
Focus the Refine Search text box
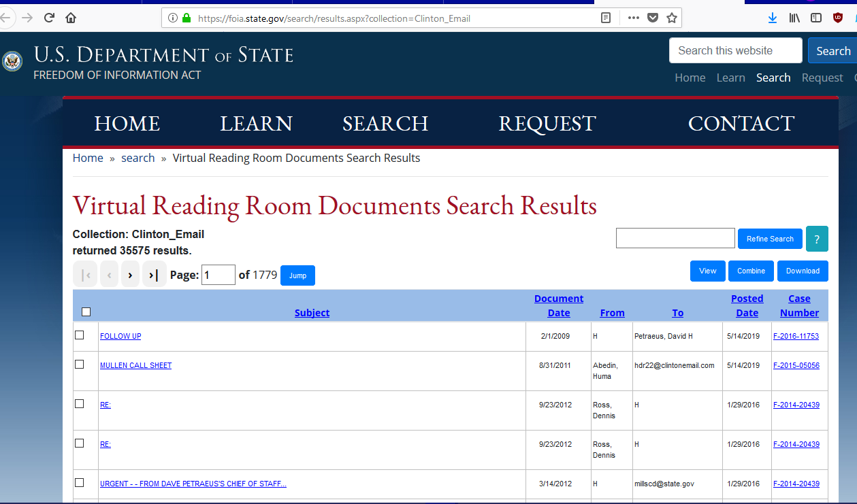tap(675, 238)
